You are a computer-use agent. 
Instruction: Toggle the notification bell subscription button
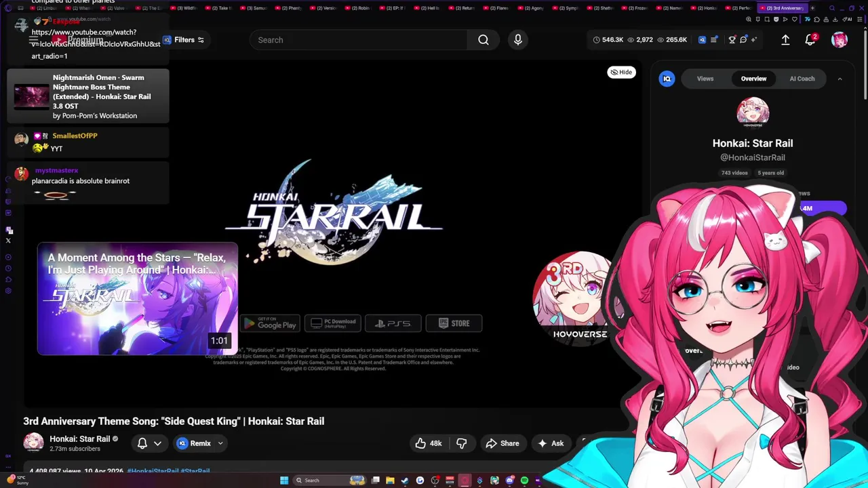click(150, 443)
